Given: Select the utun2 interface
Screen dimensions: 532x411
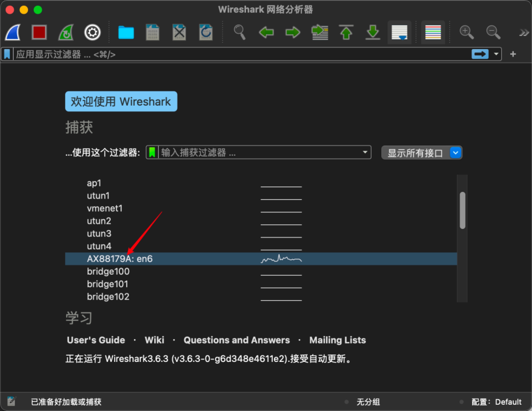Looking at the screenshot, I should click(x=99, y=221).
